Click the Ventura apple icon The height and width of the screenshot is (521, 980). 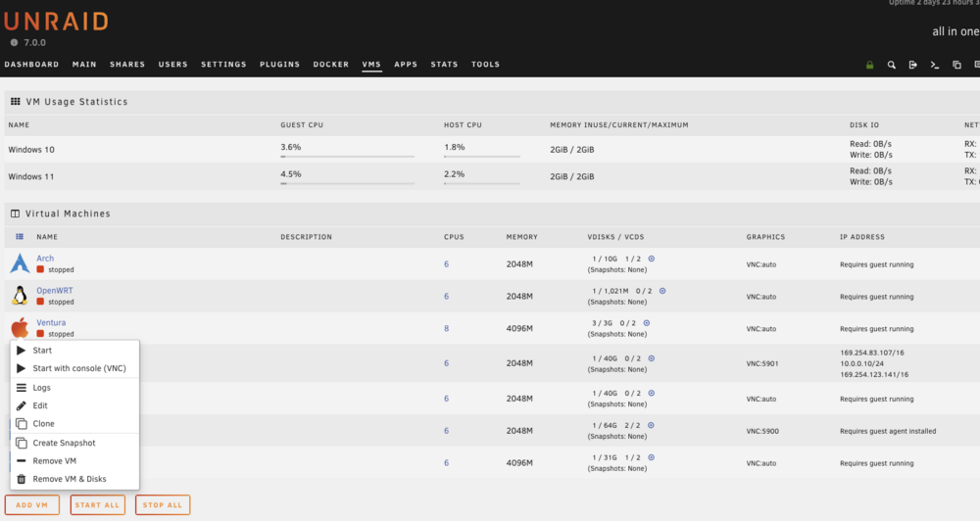tap(20, 327)
